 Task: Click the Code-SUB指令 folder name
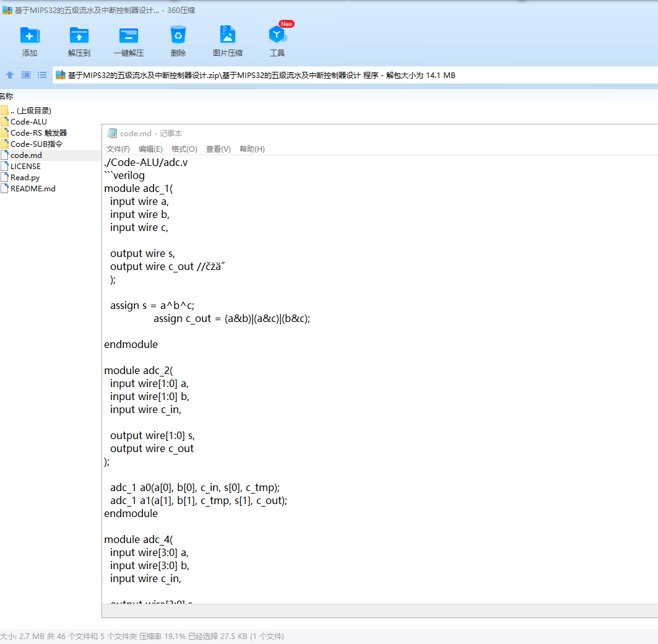click(x=37, y=144)
